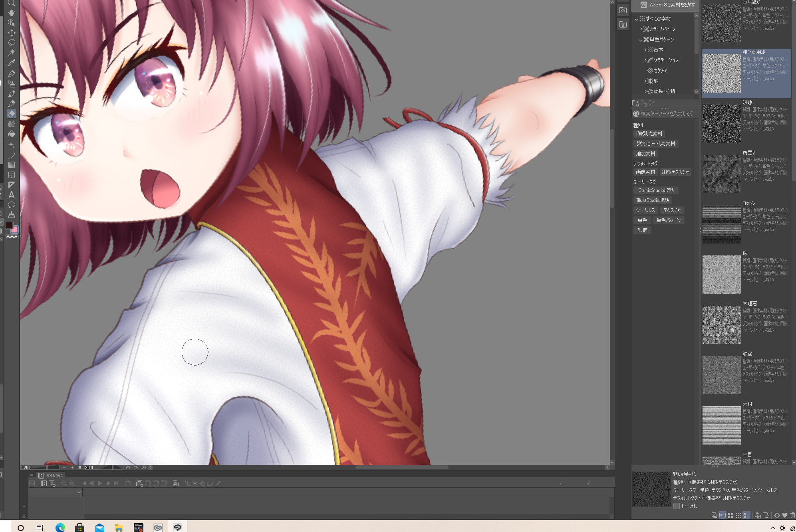The height and width of the screenshot is (532, 796).
Task: Filter by 作成した素材 tag
Action: (649, 134)
